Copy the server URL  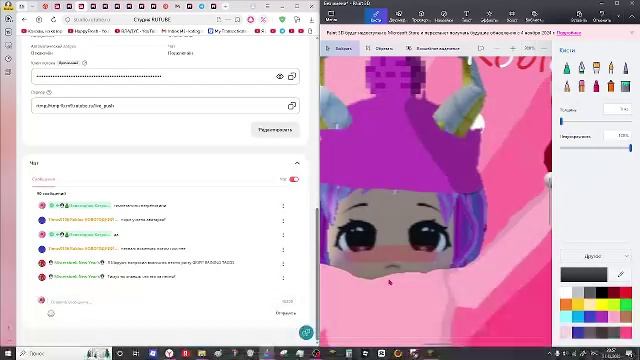point(292,106)
